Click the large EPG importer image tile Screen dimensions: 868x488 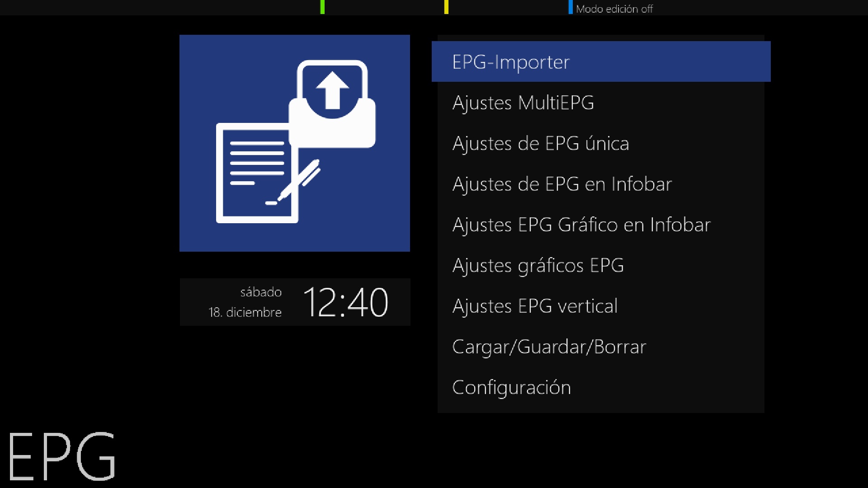point(295,143)
